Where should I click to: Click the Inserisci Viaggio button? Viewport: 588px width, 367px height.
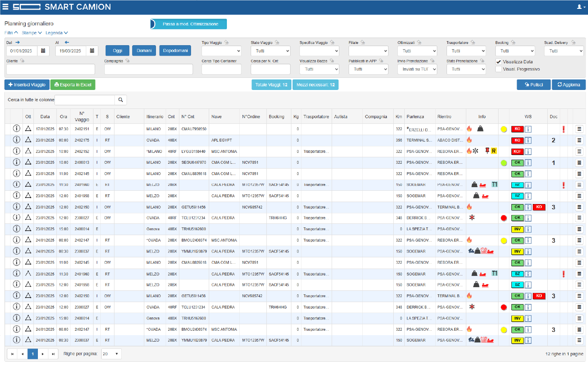point(27,85)
